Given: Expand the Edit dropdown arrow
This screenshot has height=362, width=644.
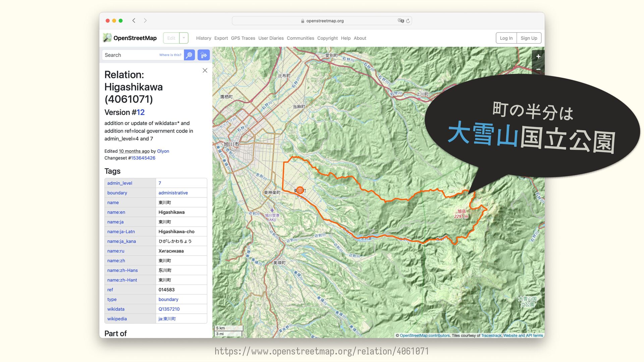Looking at the screenshot, I should point(184,38).
